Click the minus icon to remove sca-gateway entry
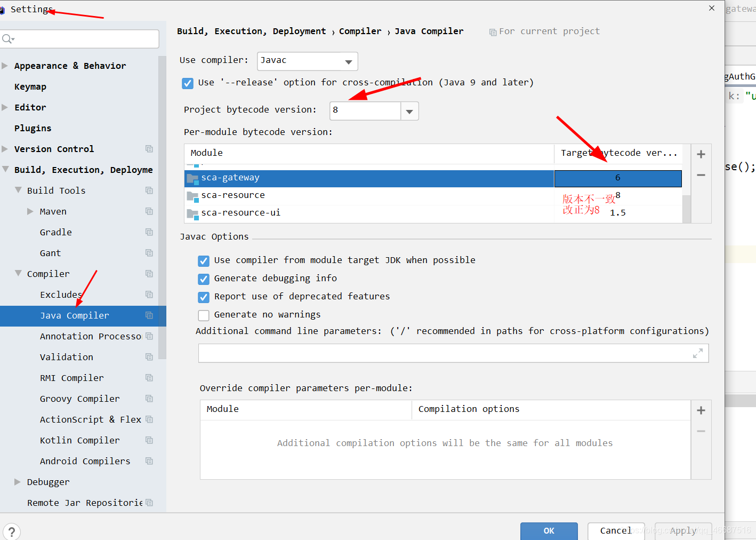Viewport: 756px width, 540px height. click(x=701, y=174)
